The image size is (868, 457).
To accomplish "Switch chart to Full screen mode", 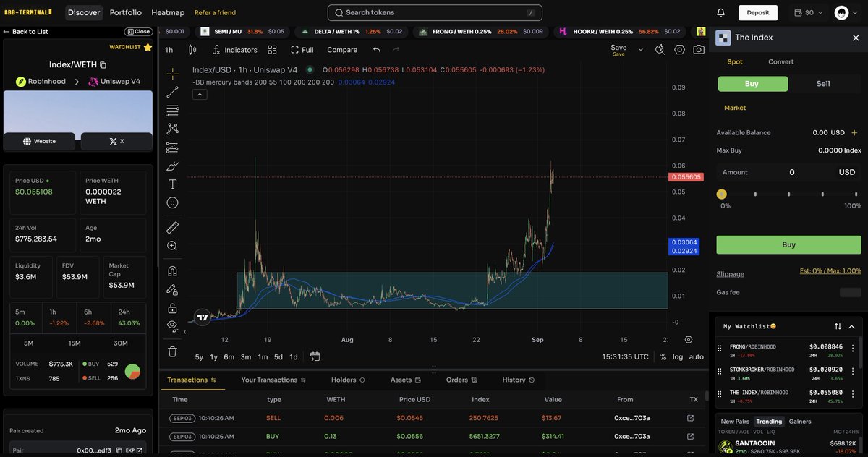I will (302, 50).
